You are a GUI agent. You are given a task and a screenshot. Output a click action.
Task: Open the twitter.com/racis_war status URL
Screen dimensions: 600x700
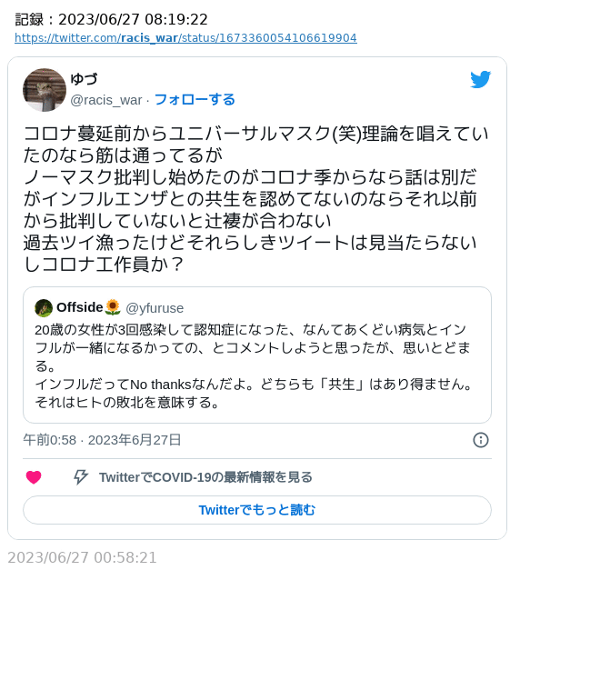(x=185, y=38)
